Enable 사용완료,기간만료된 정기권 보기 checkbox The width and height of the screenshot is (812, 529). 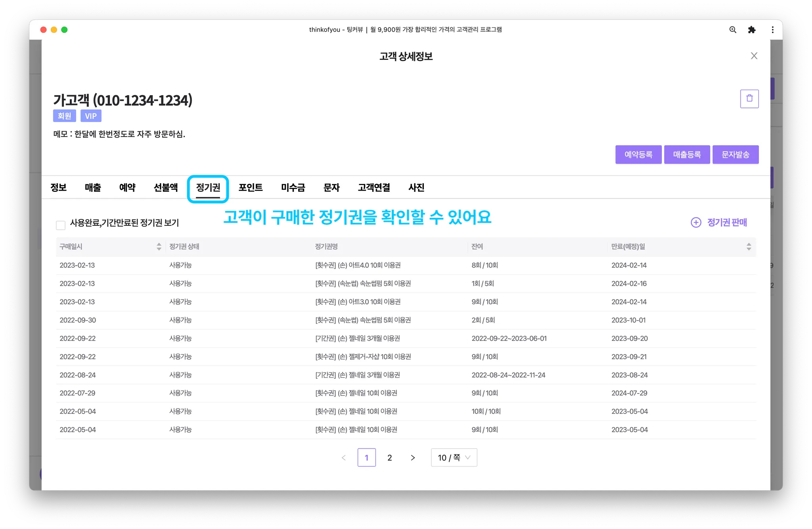coord(61,225)
